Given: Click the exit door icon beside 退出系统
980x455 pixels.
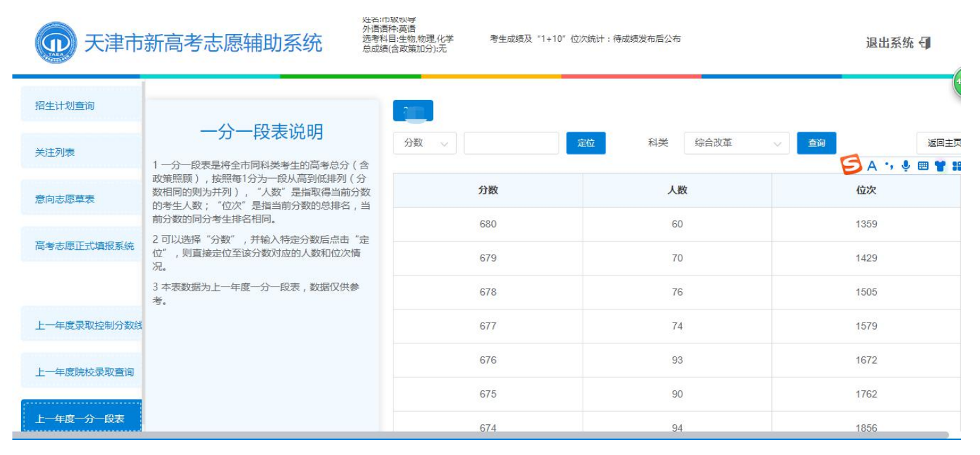Looking at the screenshot, I should pos(925,43).
